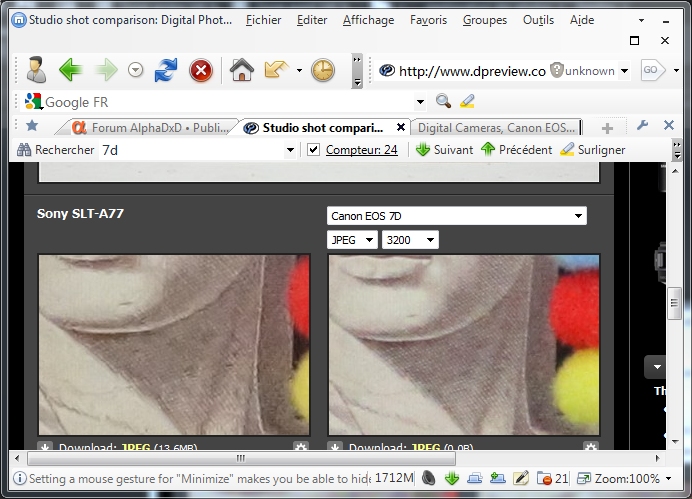Screen dimensions: 692x499
Task: Click the Canon EOS 7D comparison image
Action: (464, 345)
